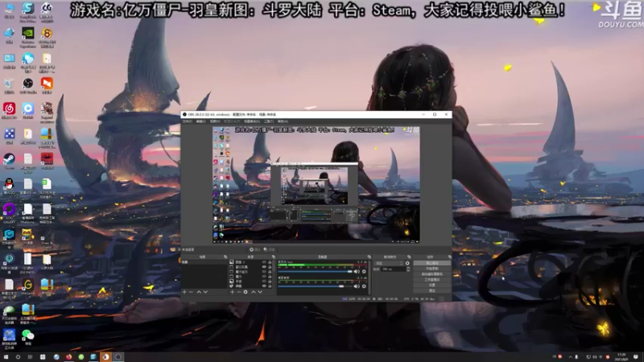Open the QQ penguin desktop icon
644x362 pixels.
9,184
